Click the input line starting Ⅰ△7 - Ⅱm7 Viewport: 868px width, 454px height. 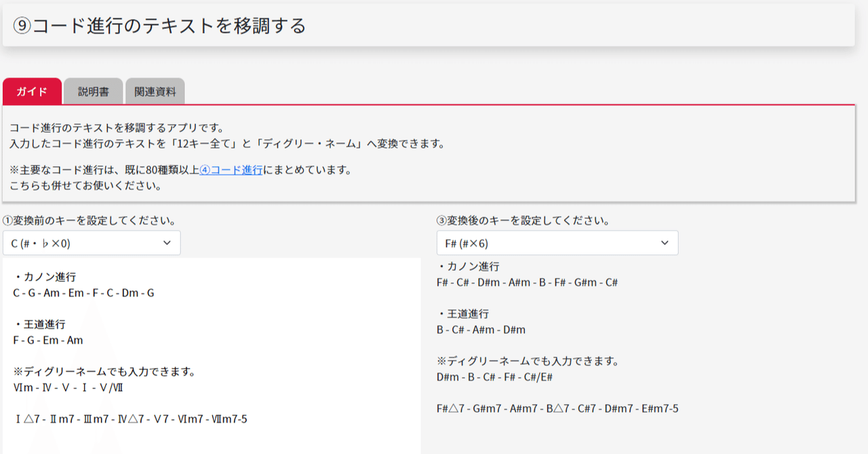tap(130, 419)
